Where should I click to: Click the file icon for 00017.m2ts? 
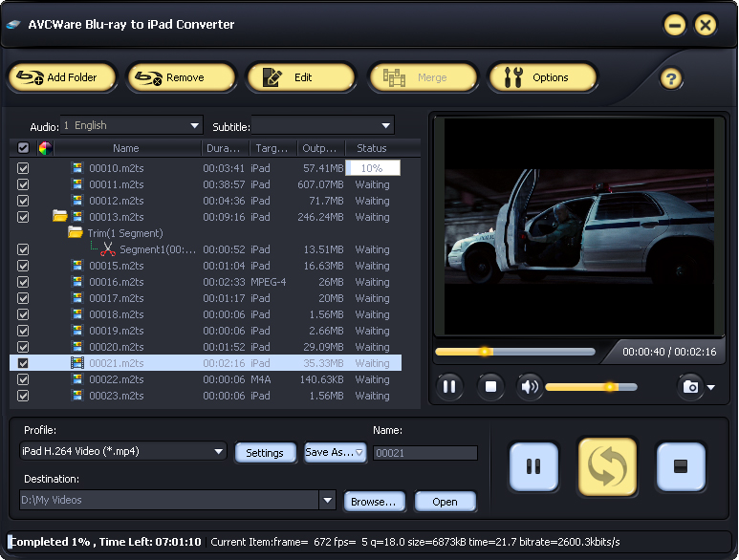click(x=77, y=297)
